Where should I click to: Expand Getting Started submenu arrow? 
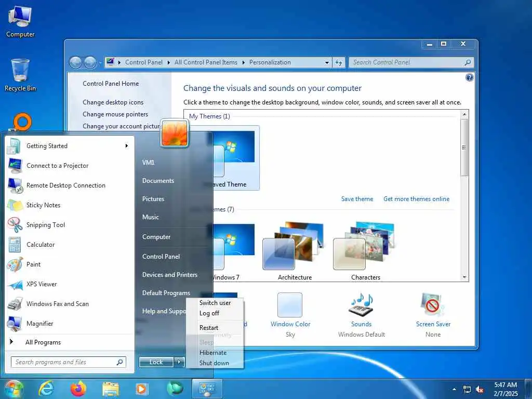click(x=127, y=146)
